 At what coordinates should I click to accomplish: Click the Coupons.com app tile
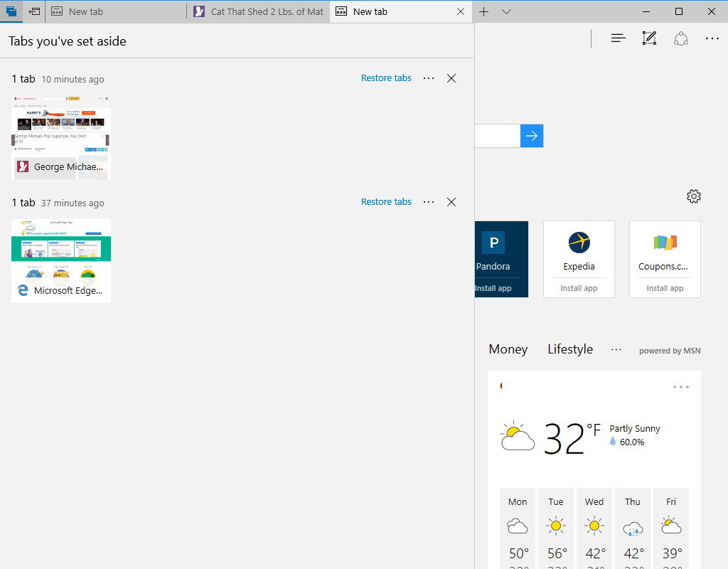(665, 259)
